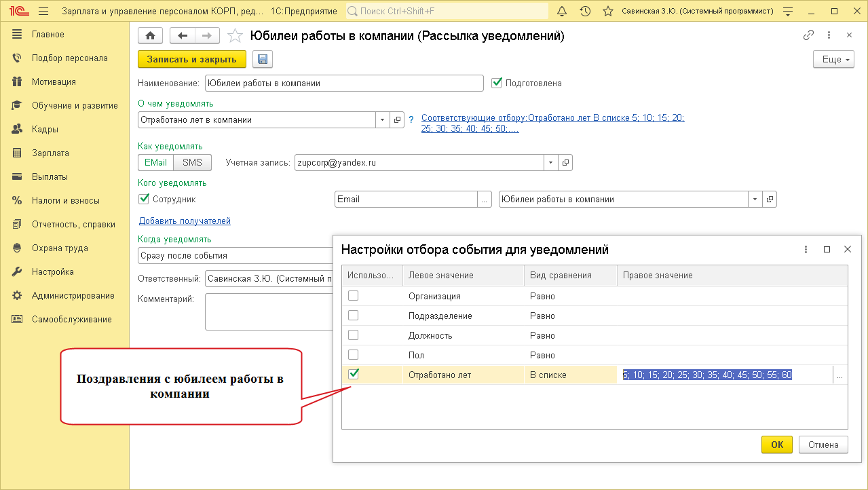Add form to favorites with star icon

click(234, 36)
